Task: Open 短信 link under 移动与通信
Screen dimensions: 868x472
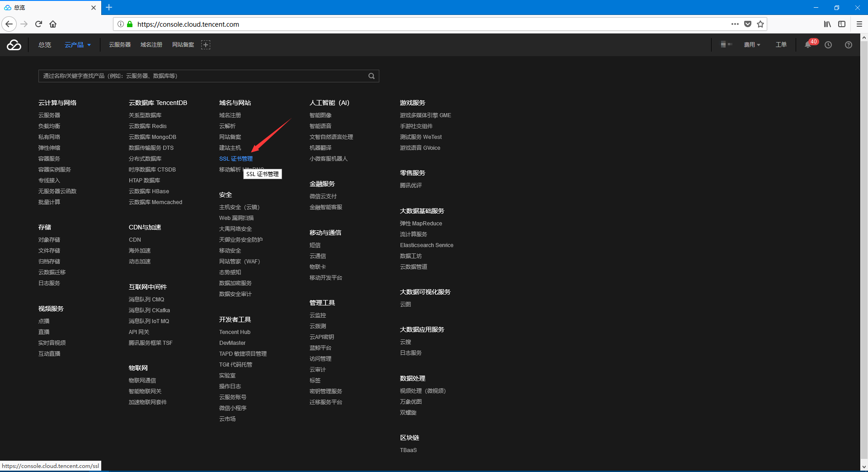Action: click(315, 245)
